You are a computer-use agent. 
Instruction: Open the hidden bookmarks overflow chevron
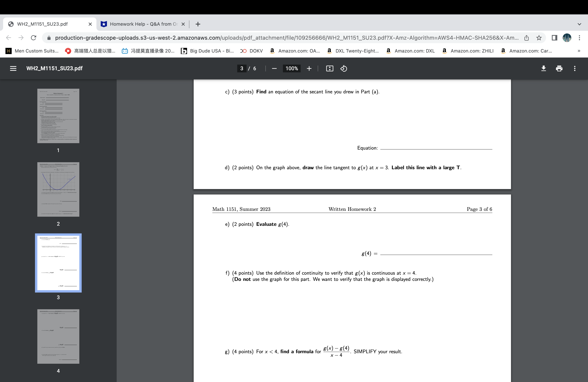579,51
